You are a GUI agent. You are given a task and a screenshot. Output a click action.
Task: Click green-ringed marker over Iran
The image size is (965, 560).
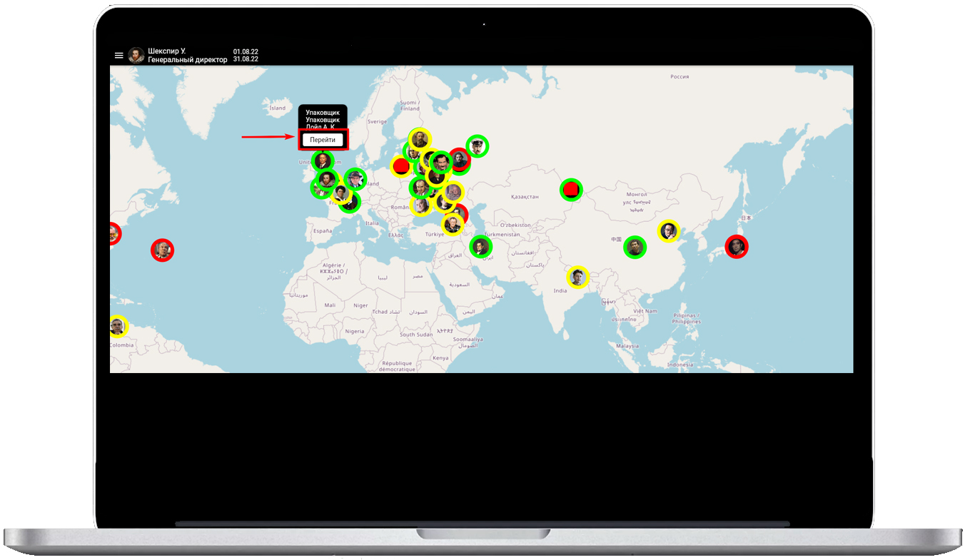pyautogui.click(x=481, y=247)
